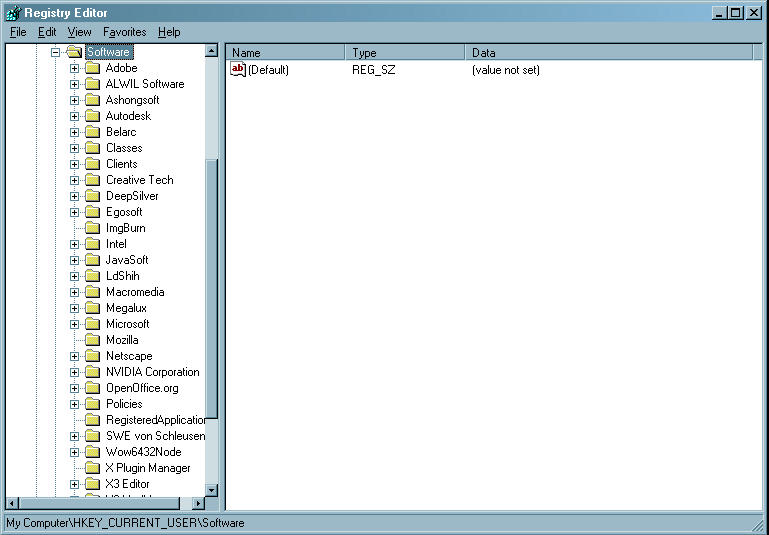769x535 pixels.
Task: Select the Autodesk key label
Action: point(128,116)
